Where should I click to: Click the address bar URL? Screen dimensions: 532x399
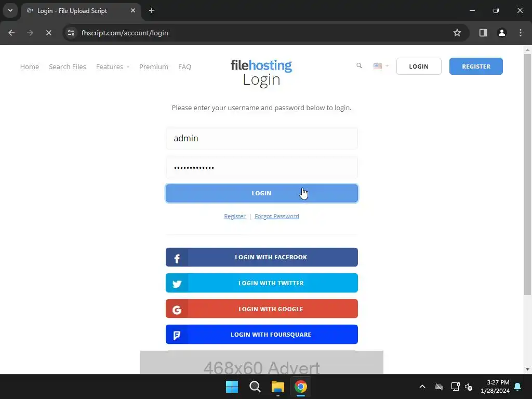click(125, 33)
